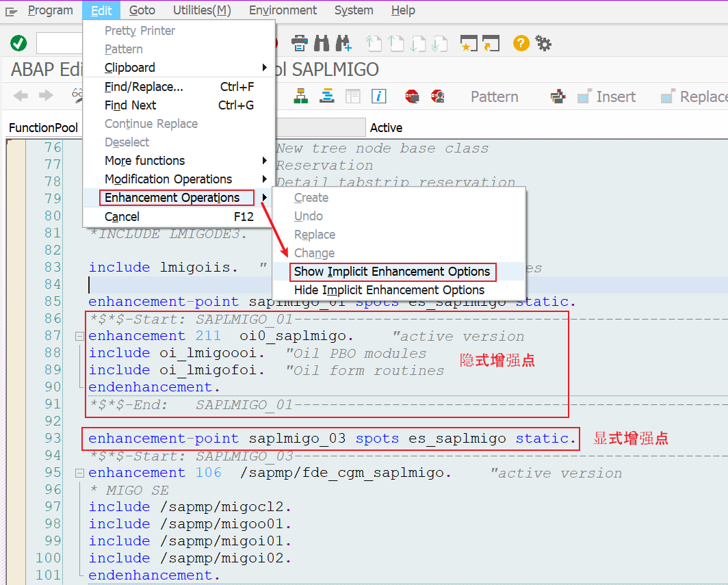Click the blue italic 'i' information icon
The image size is (728, 585).
(x=379, y=96)
